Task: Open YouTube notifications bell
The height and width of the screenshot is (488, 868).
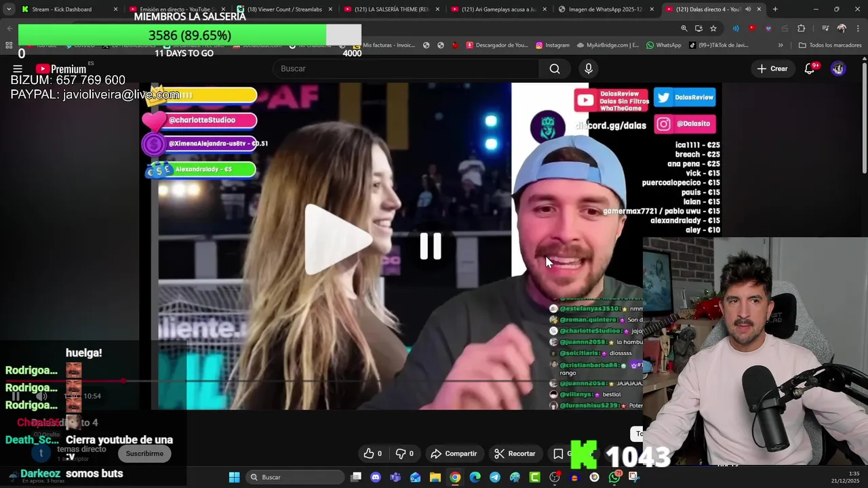Action: point(810,68)
